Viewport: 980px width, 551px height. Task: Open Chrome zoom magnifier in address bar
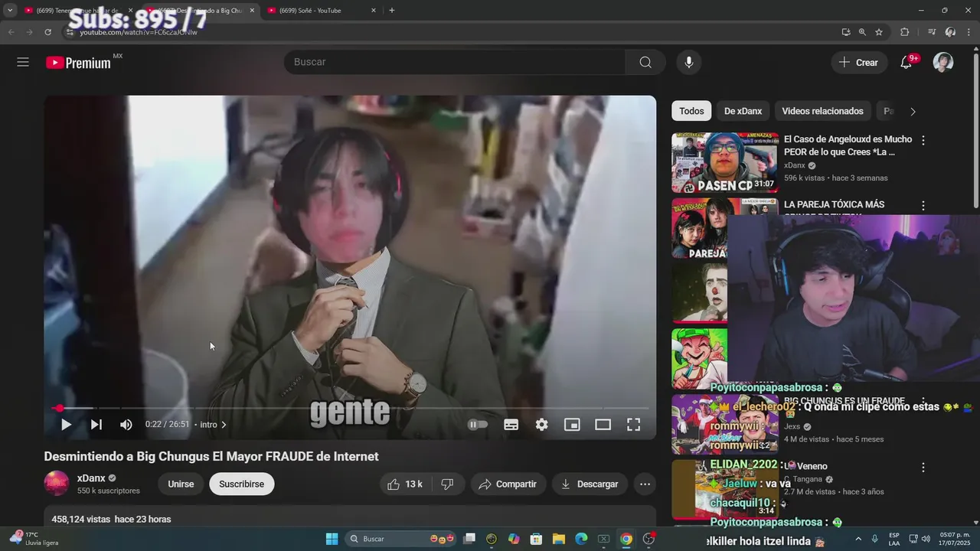(x=862, y=32)
